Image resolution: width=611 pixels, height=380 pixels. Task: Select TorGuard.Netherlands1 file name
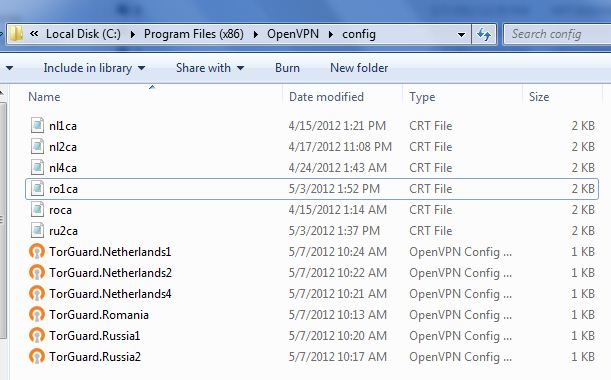click(x=110, y=252)
